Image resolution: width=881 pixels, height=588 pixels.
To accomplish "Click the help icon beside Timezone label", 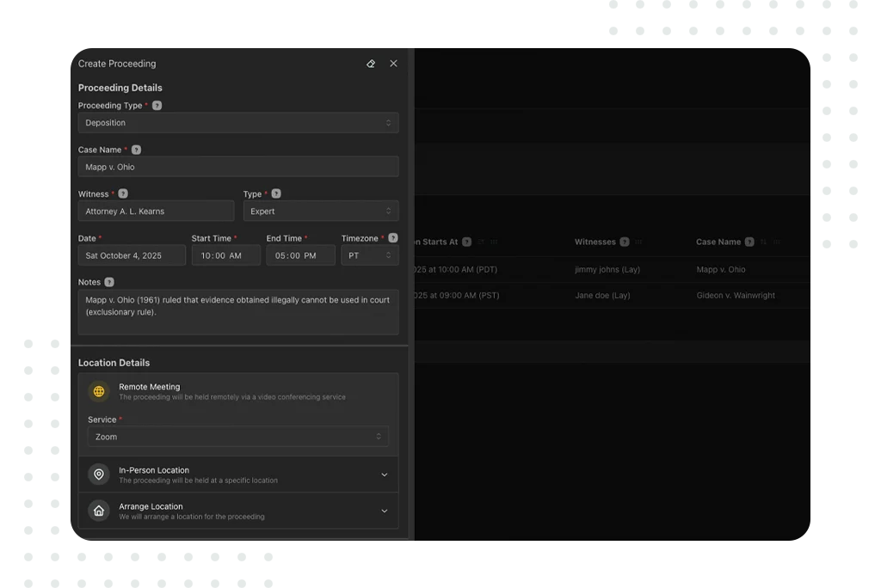I will [393, 238].
